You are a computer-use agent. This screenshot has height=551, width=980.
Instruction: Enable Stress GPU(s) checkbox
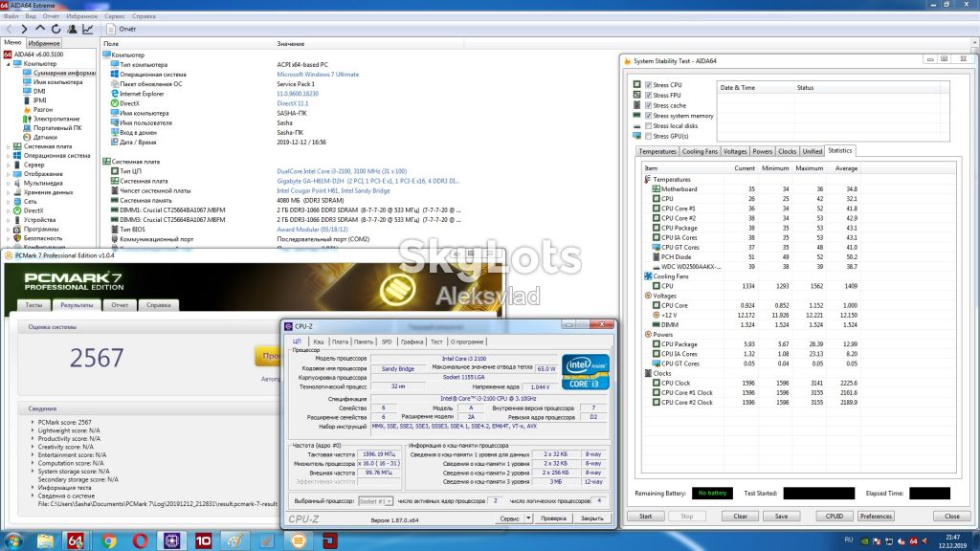[x=649, y=136]
